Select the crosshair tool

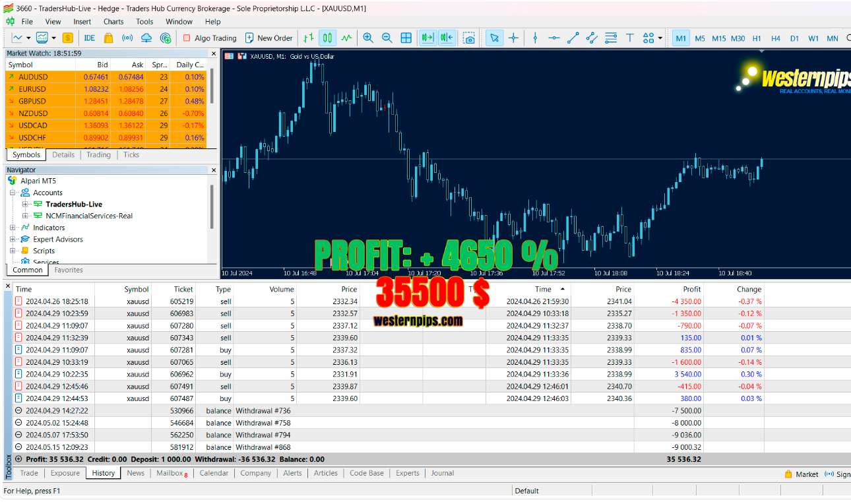point(513,38)
